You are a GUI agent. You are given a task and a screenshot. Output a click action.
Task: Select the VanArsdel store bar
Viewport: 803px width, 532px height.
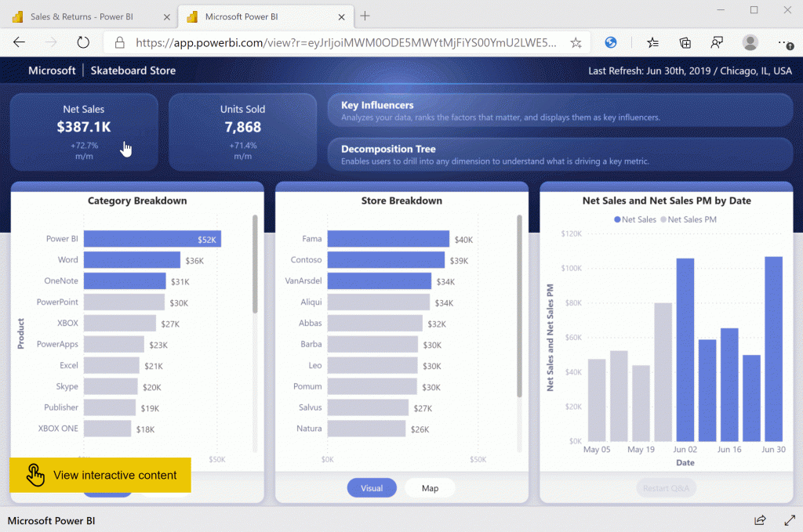click(380, 280)
